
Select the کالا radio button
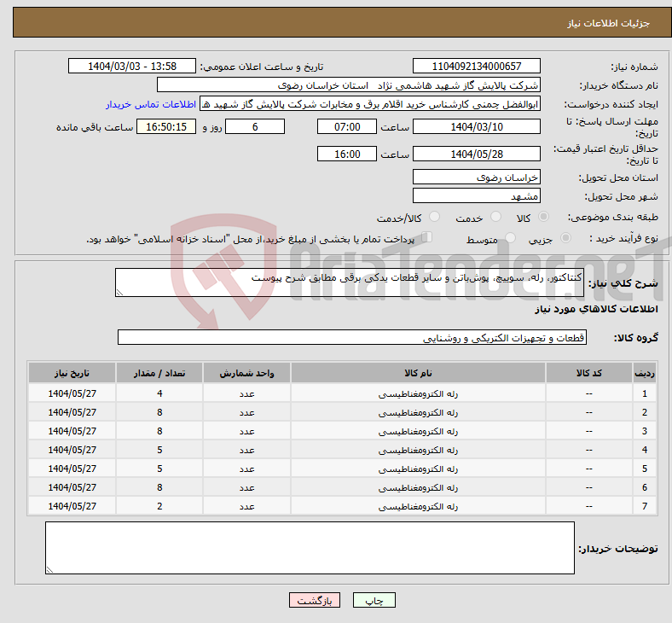544,218
